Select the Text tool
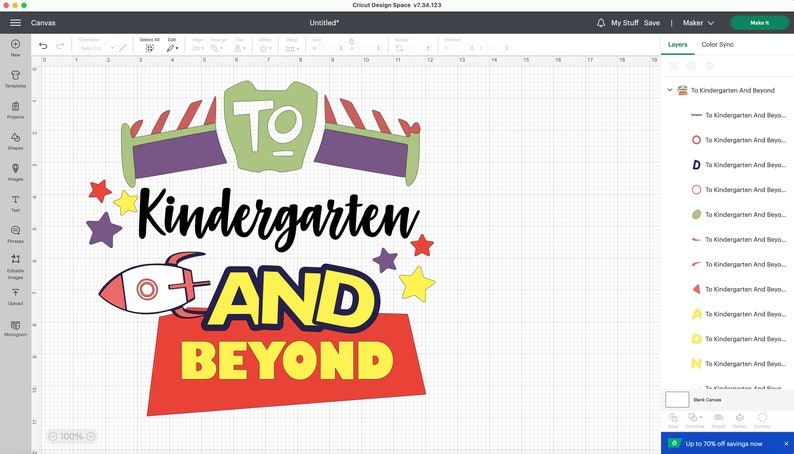The image size is (794, 454). tap(16, 203)
